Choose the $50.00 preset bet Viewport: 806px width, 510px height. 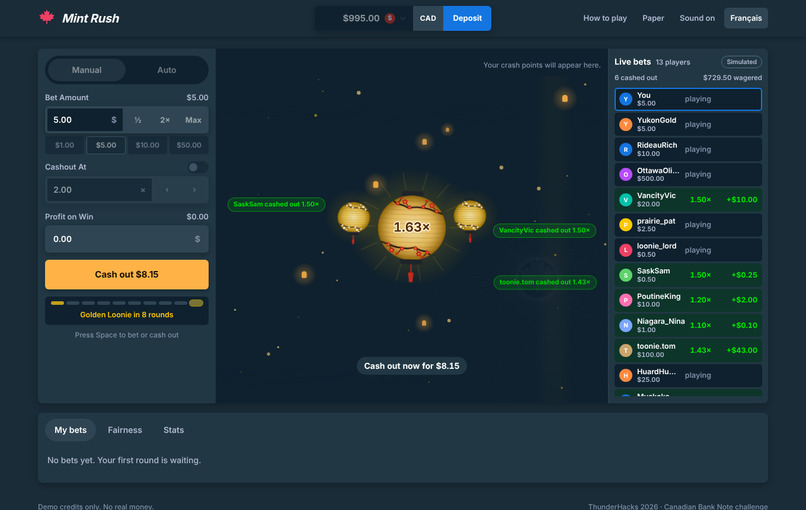(x=189, y=145)
